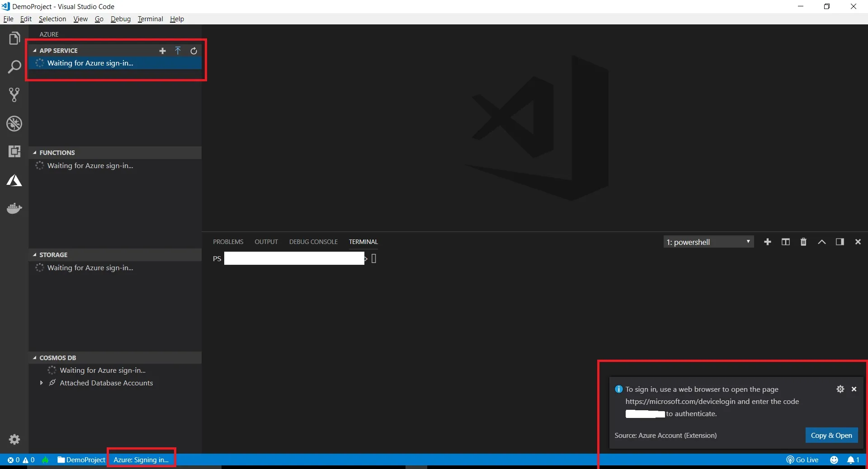Dismiss the sign-in notification
Viewport: 868px width, 469px height.
click(854, 389)
